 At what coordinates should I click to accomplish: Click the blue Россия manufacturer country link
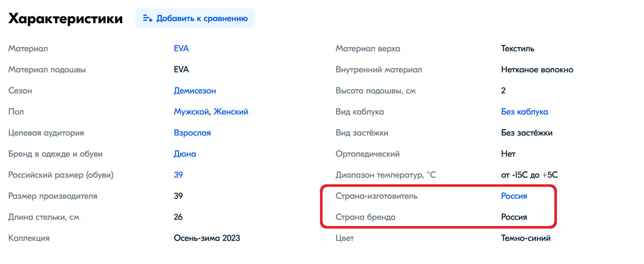[x=514, y=196]
